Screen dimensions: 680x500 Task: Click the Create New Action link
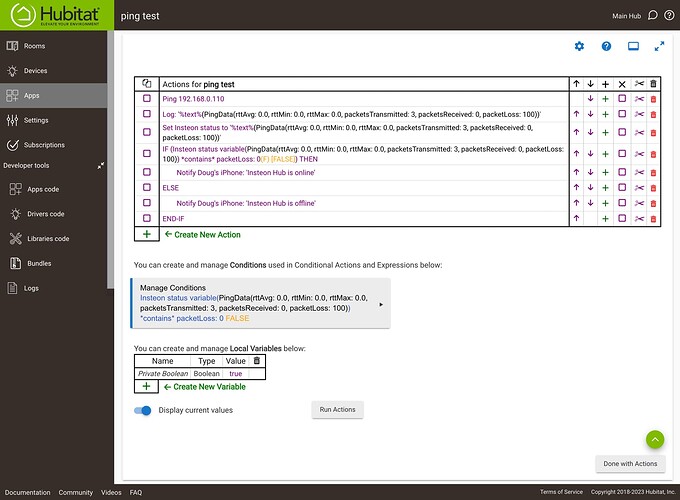[203, 235]
